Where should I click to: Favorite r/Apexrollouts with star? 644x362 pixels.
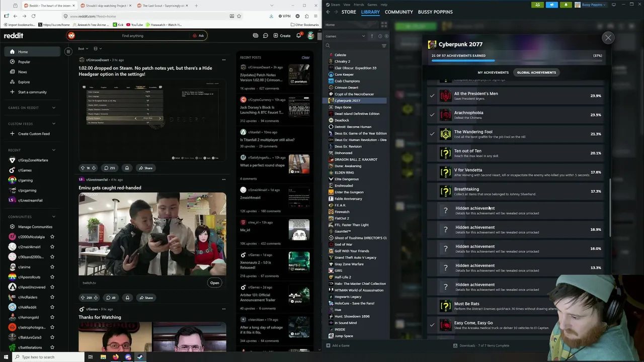52,277
